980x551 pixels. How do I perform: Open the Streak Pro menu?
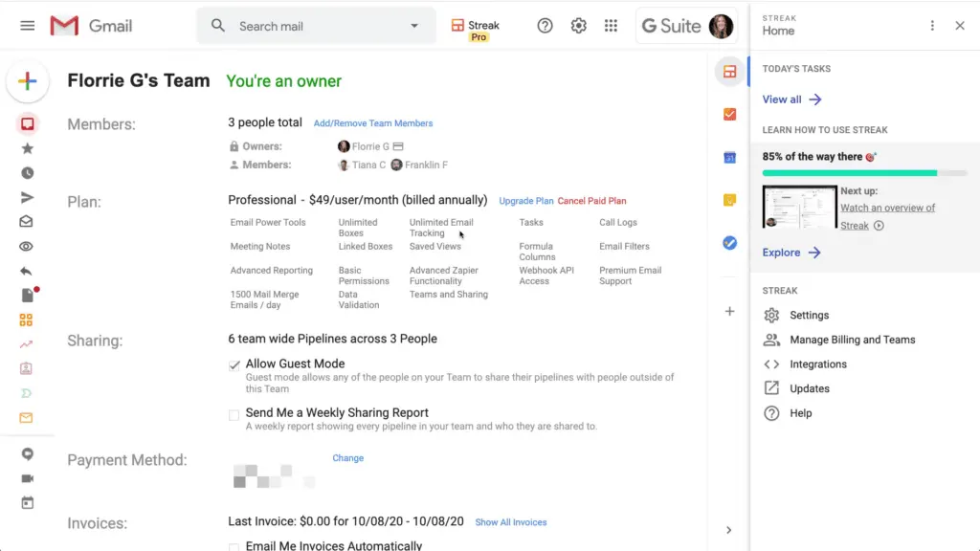[x=477, y=30]
